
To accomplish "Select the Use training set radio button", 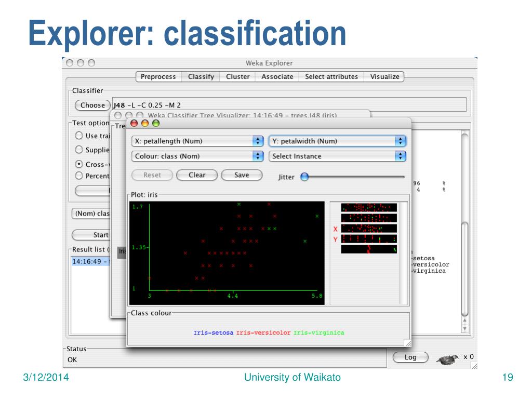I will tap(79, 136).
